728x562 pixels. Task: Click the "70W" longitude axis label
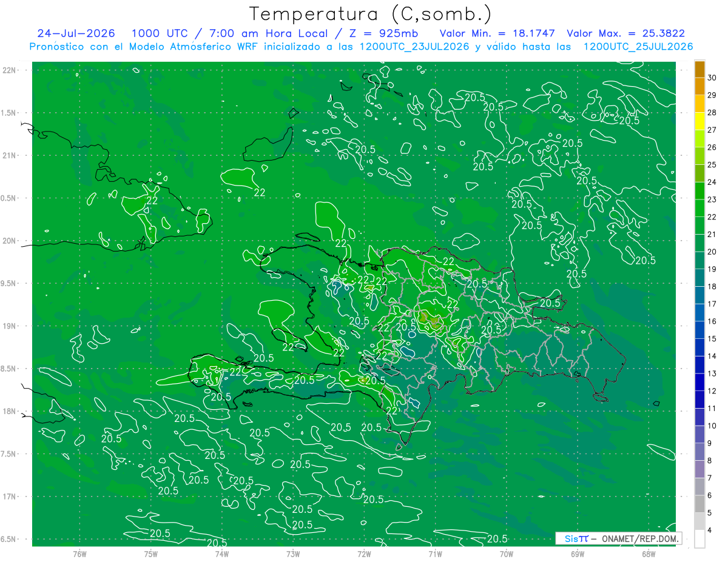(x=506, y=554)
